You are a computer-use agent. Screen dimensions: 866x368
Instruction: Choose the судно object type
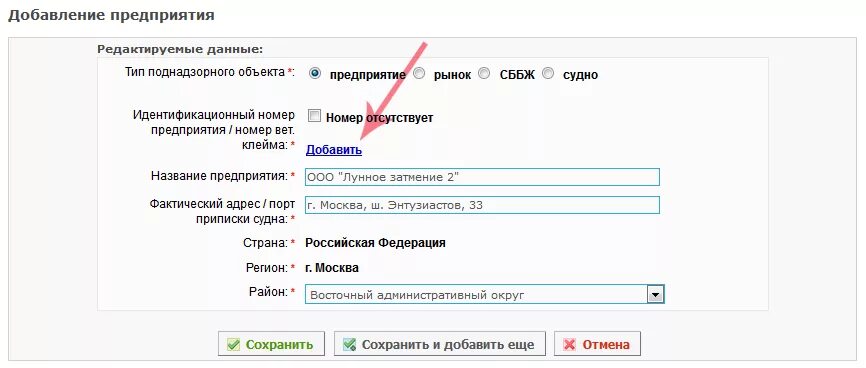548,73
